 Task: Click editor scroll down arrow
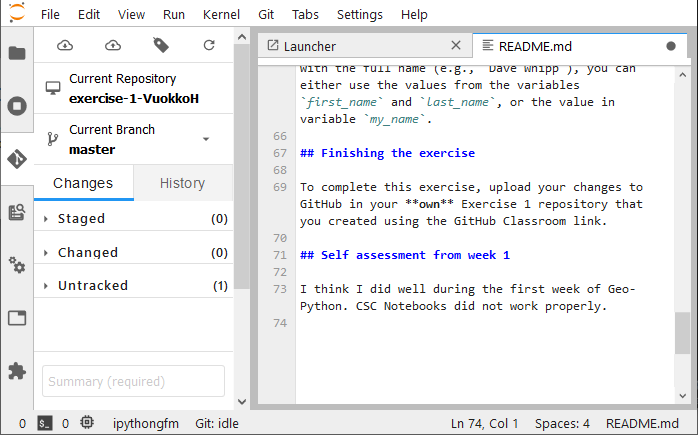tap(682, 395)
